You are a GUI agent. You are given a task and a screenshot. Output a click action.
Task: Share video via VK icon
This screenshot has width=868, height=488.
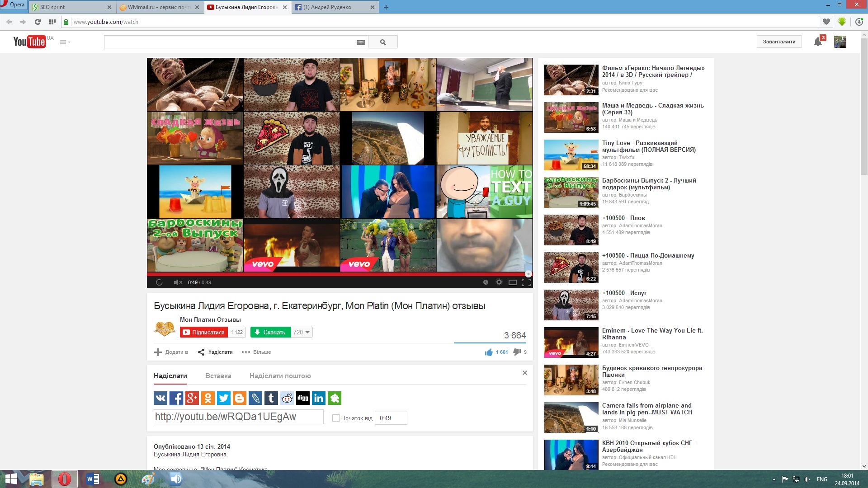click(160, 398)
